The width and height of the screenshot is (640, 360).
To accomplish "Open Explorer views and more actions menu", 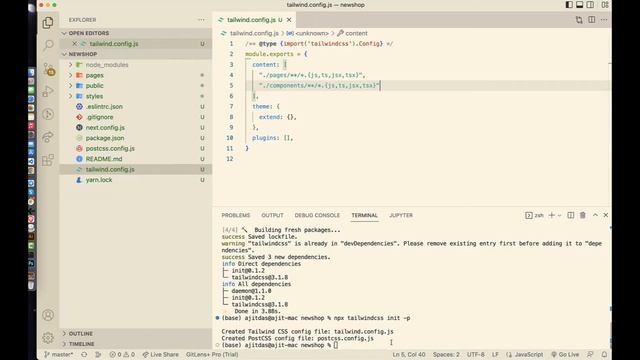I will pyautogui.click(x=201, y=20).
